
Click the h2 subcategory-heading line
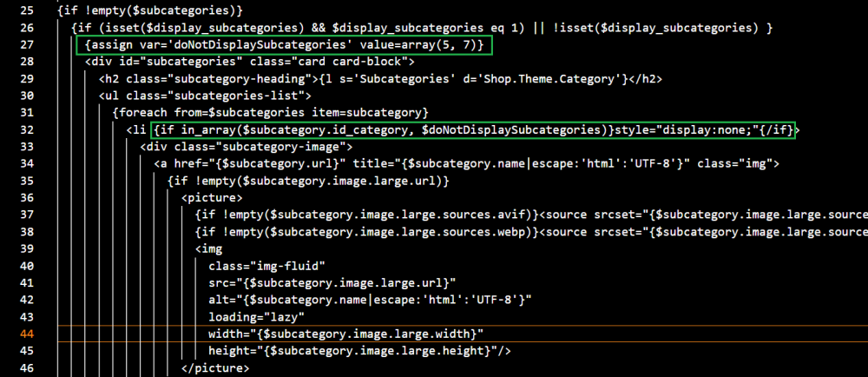click(x=380, y=78)
